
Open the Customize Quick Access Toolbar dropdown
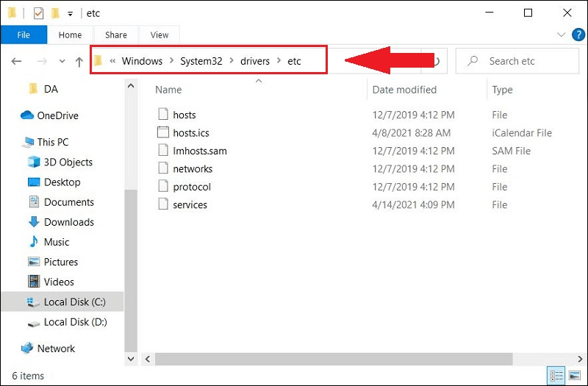(x=70, y=14)
